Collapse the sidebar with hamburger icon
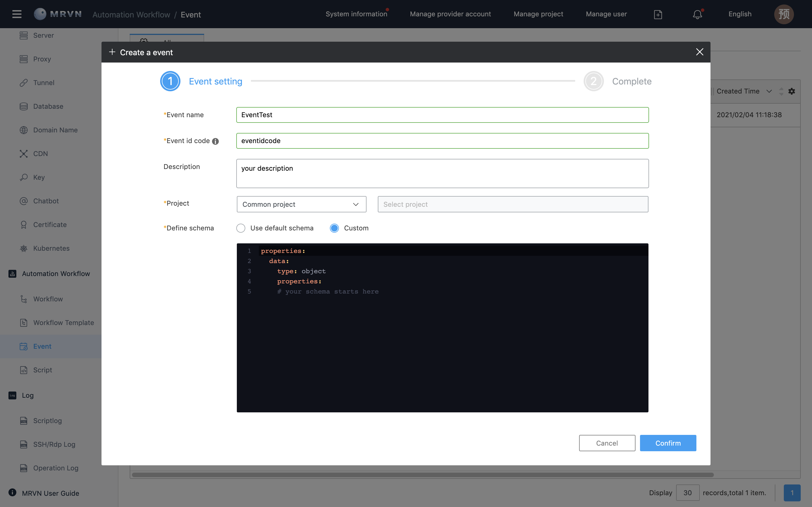812x507 pixels. pyautogui.click(x=16, y=14)
